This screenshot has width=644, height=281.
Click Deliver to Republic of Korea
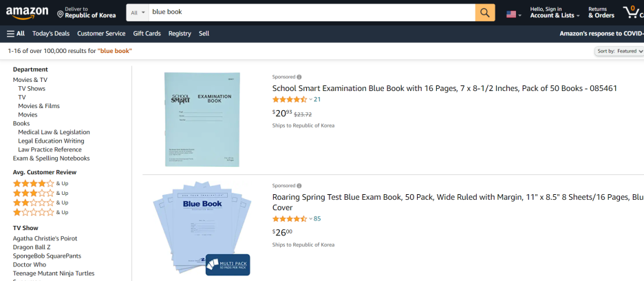pos(87,13)
